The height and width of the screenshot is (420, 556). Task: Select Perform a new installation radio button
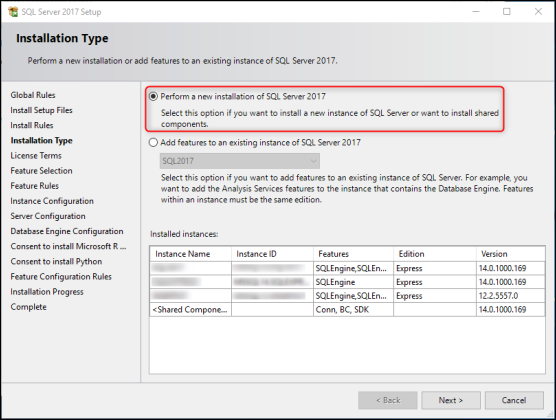(153, 96)
